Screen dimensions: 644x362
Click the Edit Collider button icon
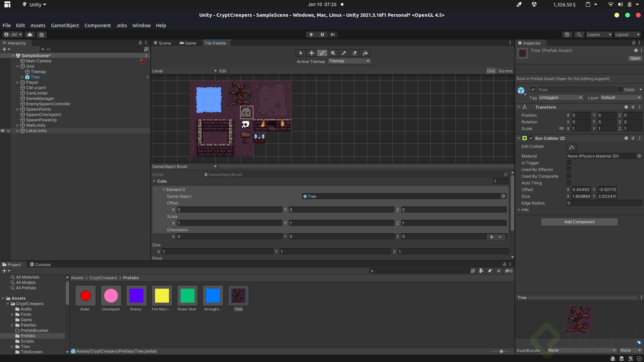pos(572,147)
